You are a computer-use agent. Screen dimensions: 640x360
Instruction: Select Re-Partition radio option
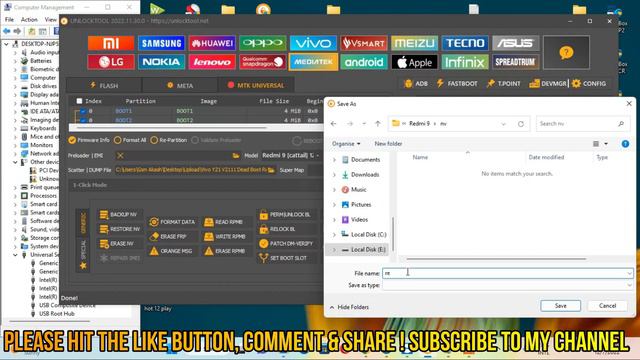169,140
